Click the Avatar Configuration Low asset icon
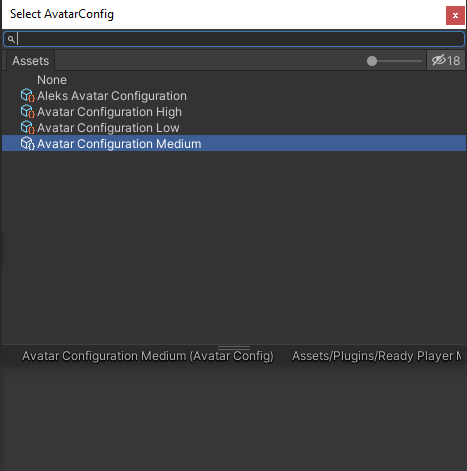This screenshot has height=471, width=467. [x=28, y=128]
